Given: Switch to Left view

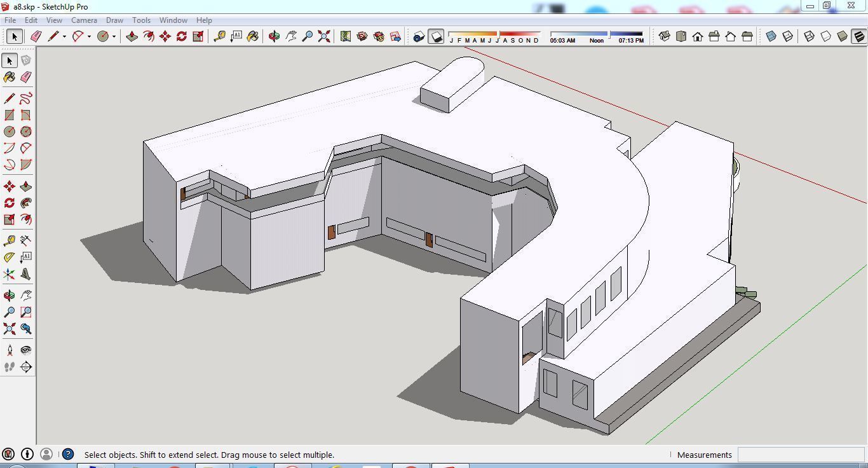Looking at the screenshot, I should pyautogui.click(x=747, y=36).
